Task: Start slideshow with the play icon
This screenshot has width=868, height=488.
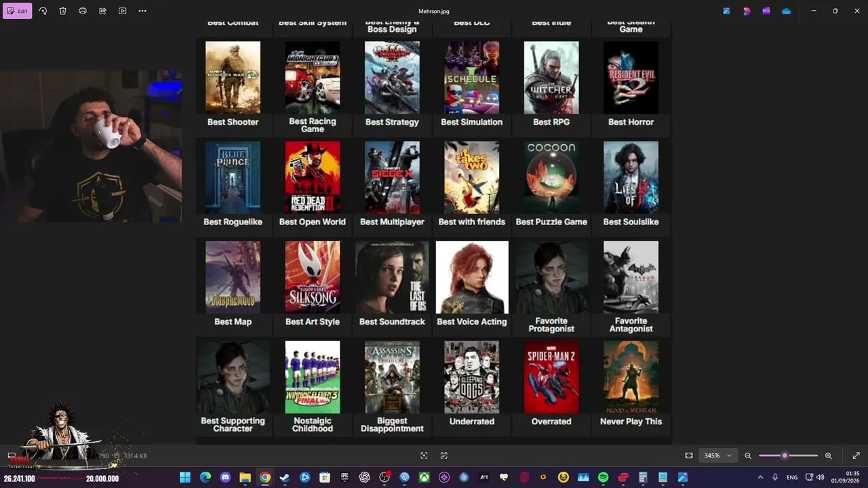Action: (x=122, y=11)
